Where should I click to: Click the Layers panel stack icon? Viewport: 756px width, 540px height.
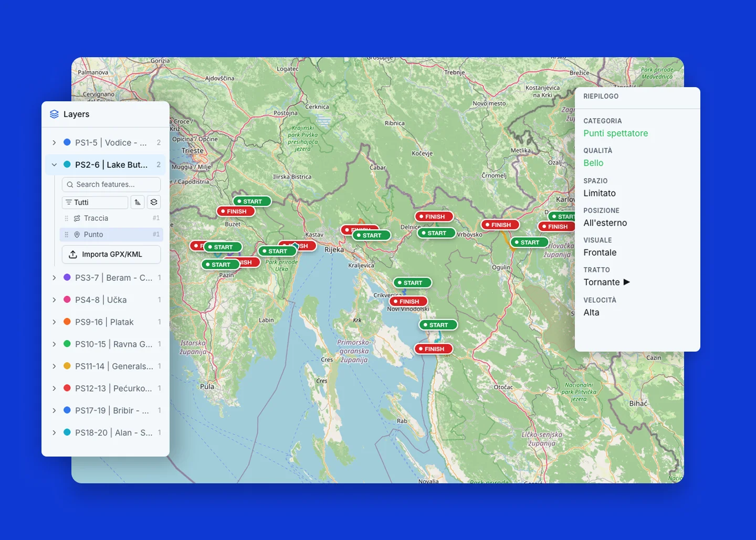click(54, 114)
